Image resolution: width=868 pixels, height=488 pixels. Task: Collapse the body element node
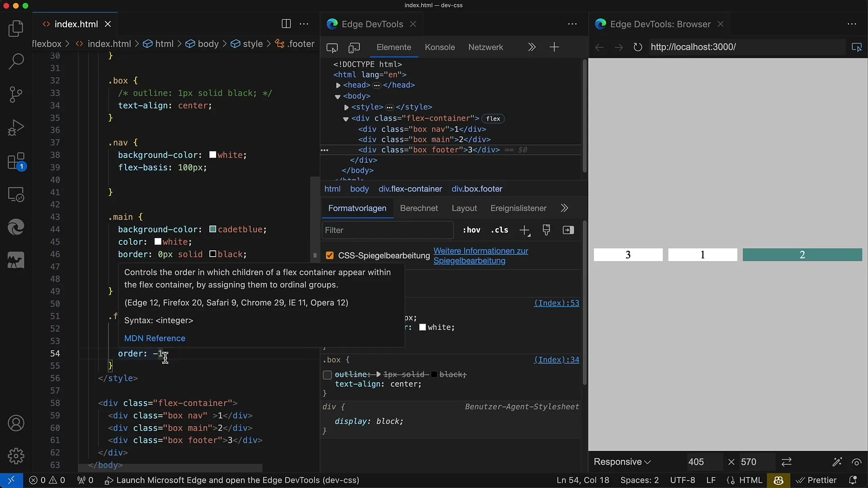(x=338, y=97)
